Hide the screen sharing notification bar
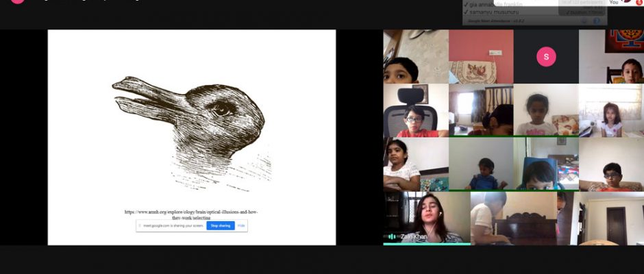Viewport: 644px width, 274px height. click(241, 225)
